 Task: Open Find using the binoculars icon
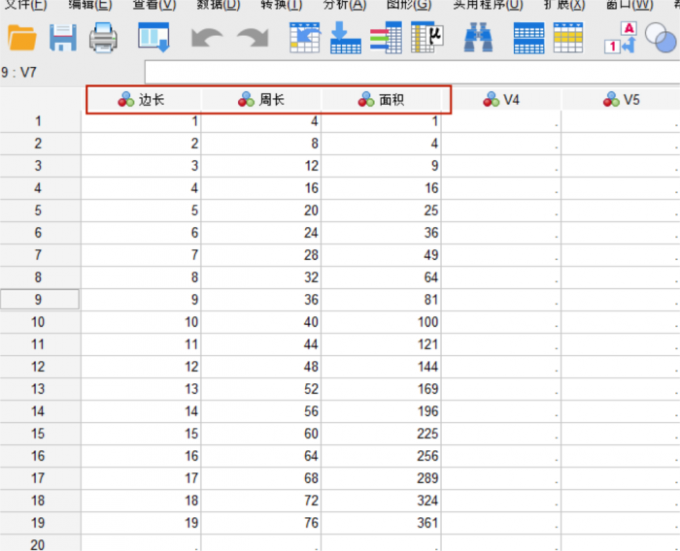479,38
